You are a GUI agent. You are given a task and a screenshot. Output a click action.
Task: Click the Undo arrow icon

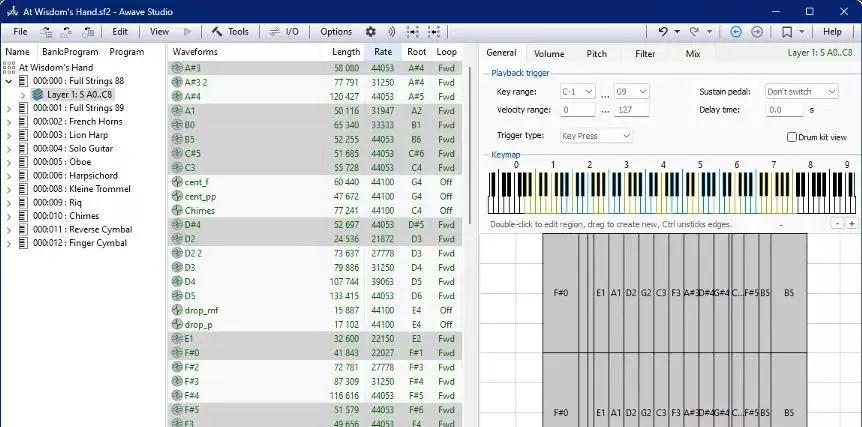(663, 32)
